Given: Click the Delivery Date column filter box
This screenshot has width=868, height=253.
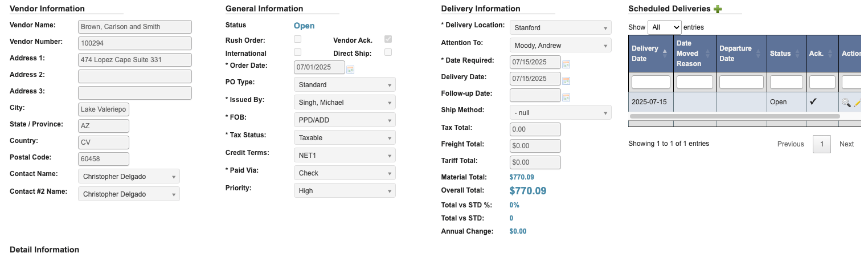Looking at the screenshot, I should [651, 82].
